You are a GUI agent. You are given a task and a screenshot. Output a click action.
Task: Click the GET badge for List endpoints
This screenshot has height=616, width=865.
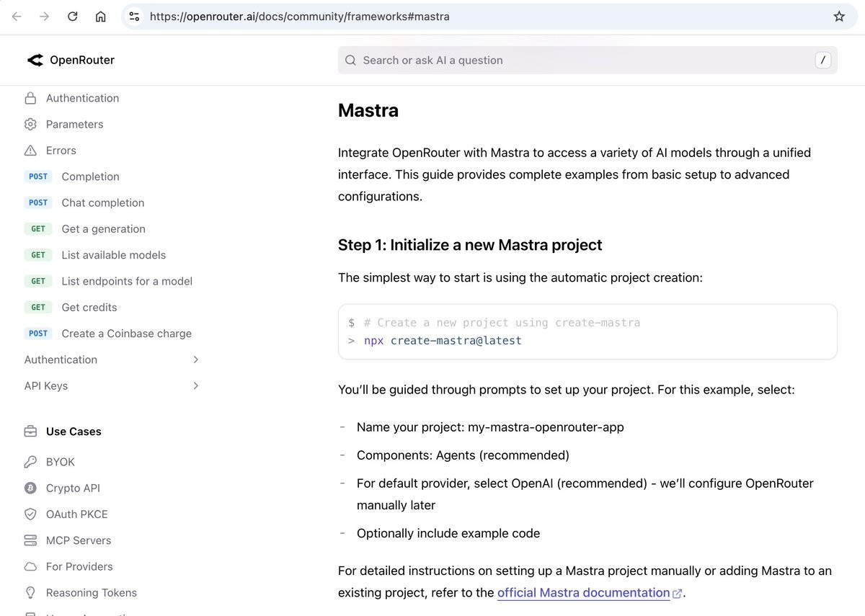(38, 281)
